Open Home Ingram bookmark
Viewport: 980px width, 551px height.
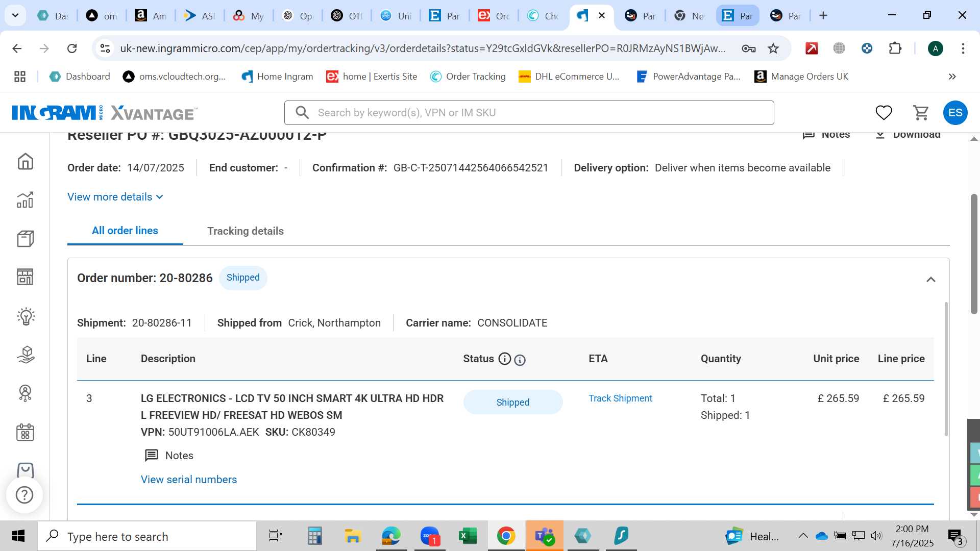278,77
